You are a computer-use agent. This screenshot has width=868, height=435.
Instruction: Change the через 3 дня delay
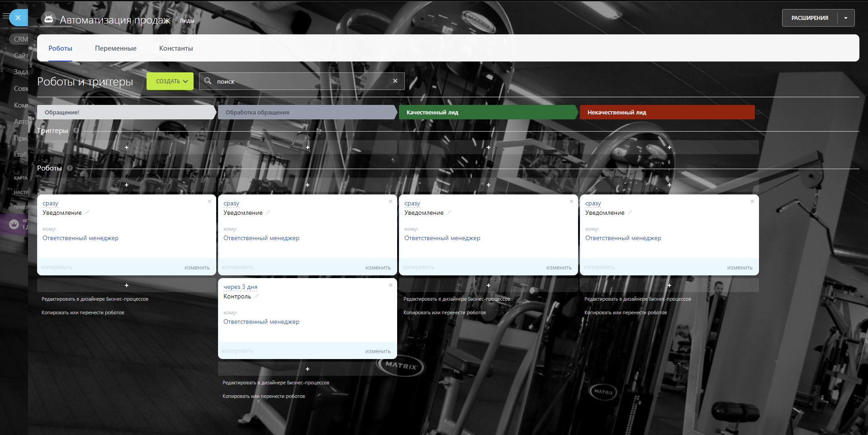click(x=240, y=287)
